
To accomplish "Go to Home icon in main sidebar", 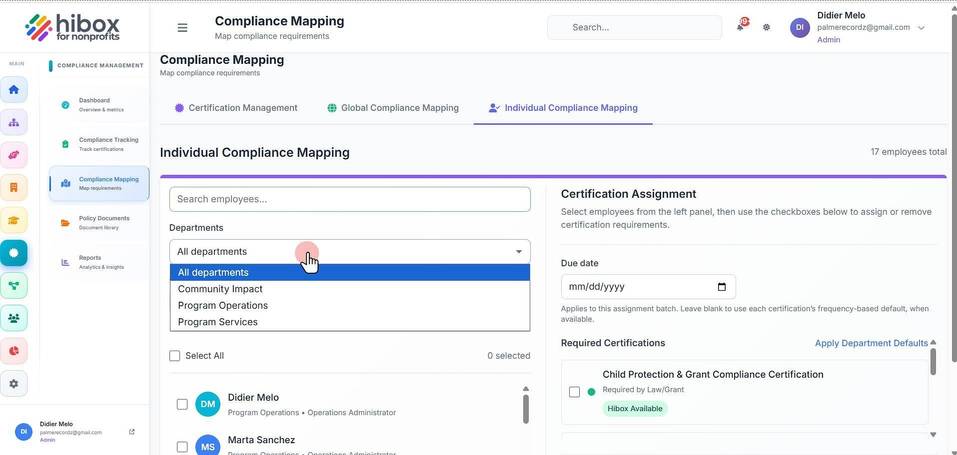I will pos(14,90).
